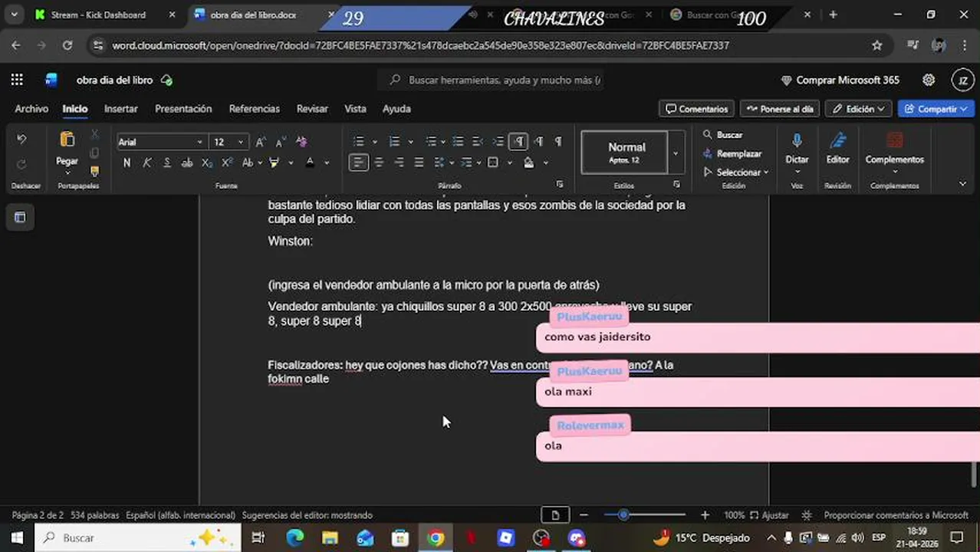
Task: Toggle bold (N) formatting
Action: [127, 163]
